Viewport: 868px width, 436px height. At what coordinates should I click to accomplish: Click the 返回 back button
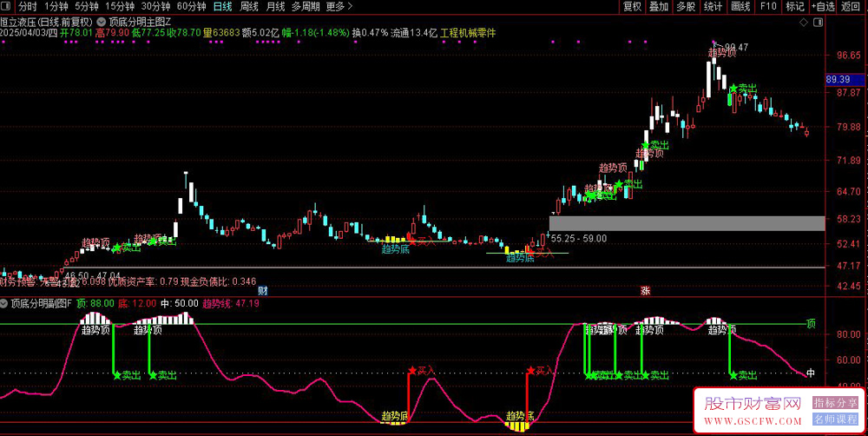point(851,7)
